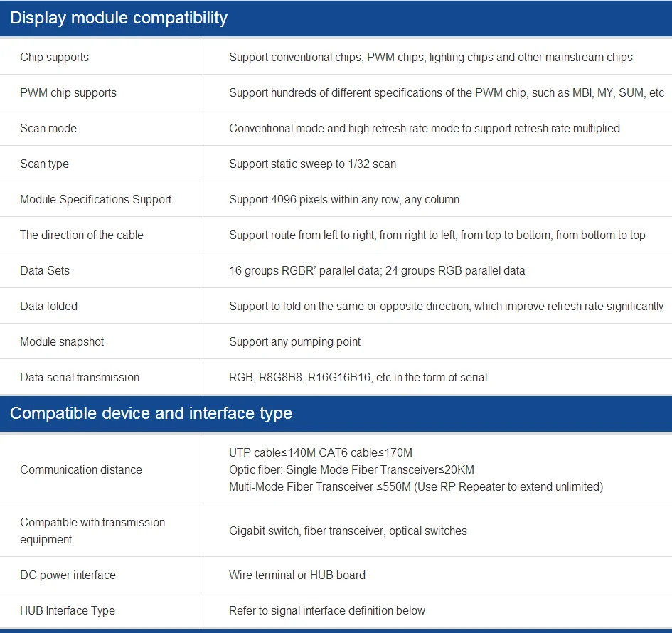Image resolution: width=672 pixels, height=633 pixels.
Task: Click the DC power interface label
Action: coord(68,575)
